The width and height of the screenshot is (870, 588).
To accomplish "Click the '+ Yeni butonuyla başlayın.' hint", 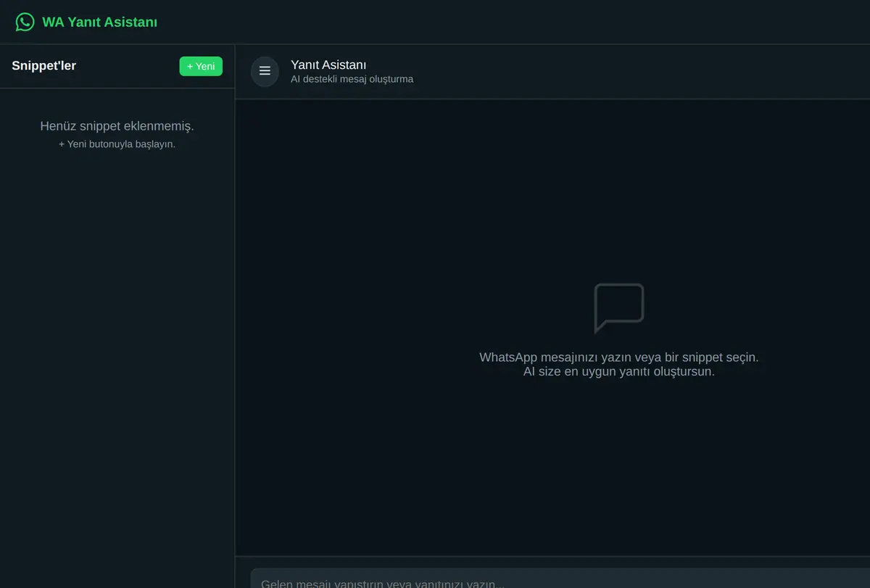I will [117, 144].
